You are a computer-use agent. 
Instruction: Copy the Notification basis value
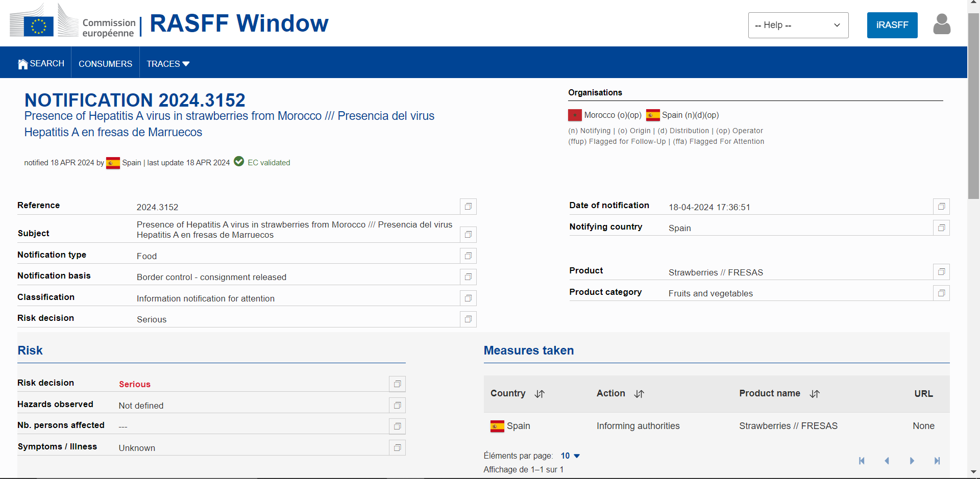coord(468,277)
